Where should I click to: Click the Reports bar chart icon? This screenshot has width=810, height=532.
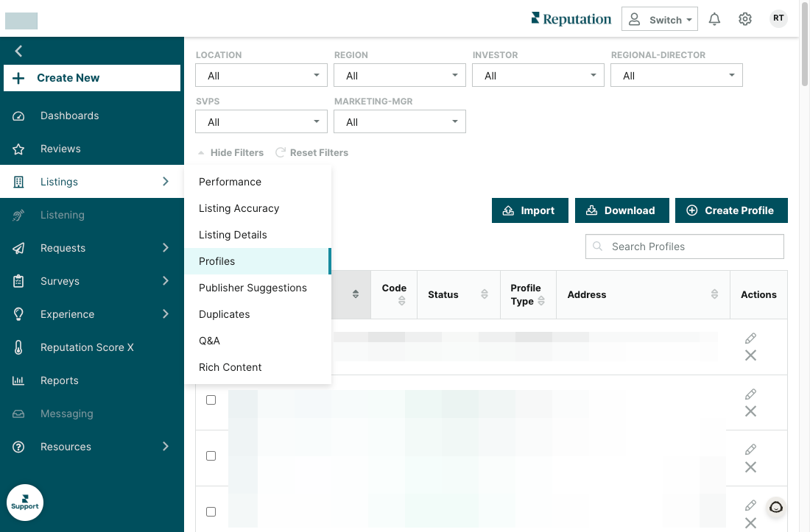click(18, 380)
